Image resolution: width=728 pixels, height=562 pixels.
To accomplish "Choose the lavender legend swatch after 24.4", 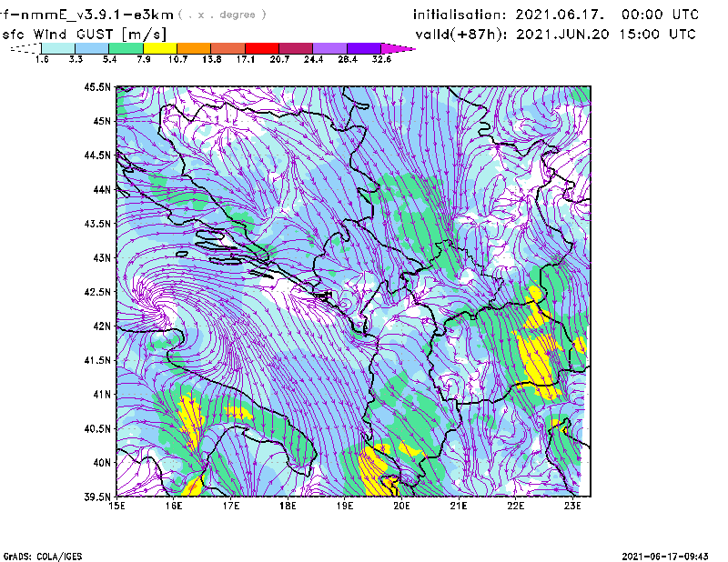I will pos(329,48).
